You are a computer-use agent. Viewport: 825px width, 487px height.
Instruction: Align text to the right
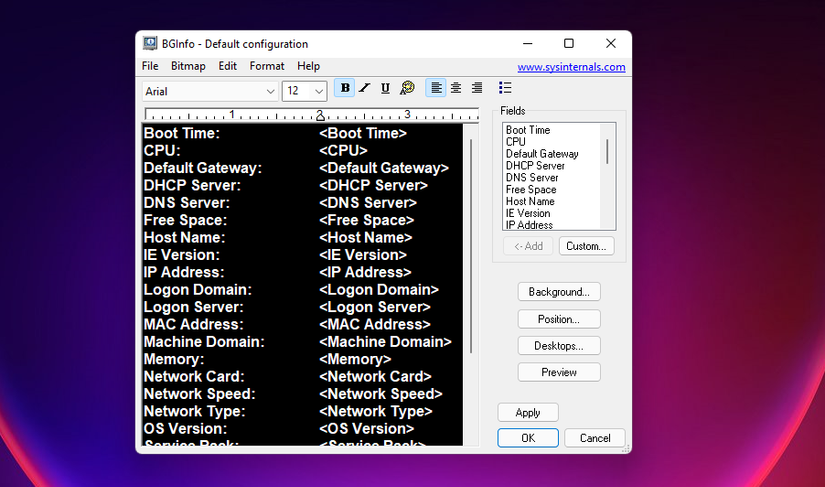click(x=477, y=88)
